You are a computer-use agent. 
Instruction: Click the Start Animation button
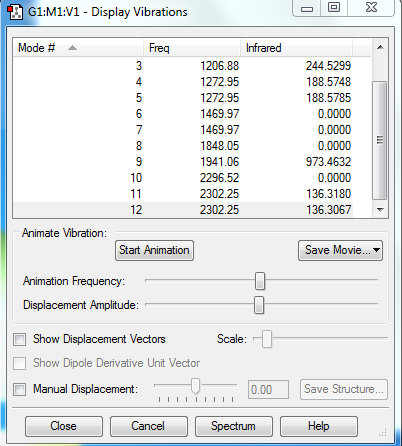[154, 250]
